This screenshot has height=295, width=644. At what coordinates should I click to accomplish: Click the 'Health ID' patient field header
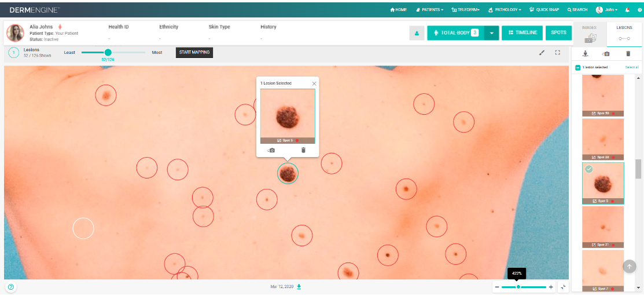tap(118, 27)
